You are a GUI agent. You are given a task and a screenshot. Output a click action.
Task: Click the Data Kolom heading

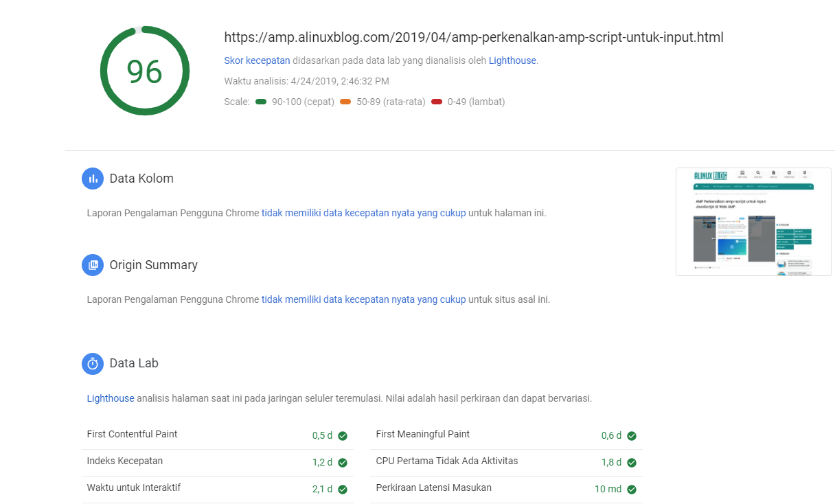click(141, 179)
